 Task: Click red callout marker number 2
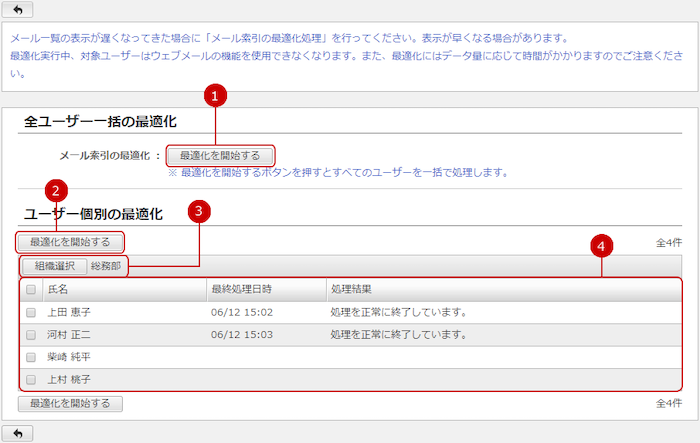[58, 189]
